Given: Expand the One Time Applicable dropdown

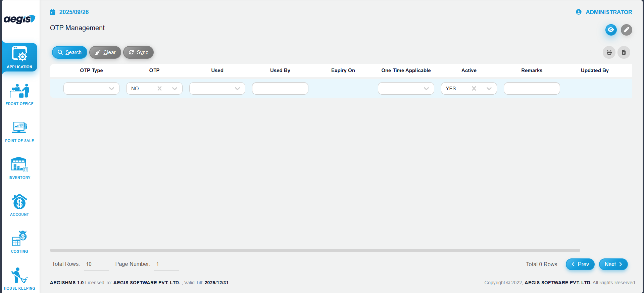Looking at the screenshot, I should (426, 89).
